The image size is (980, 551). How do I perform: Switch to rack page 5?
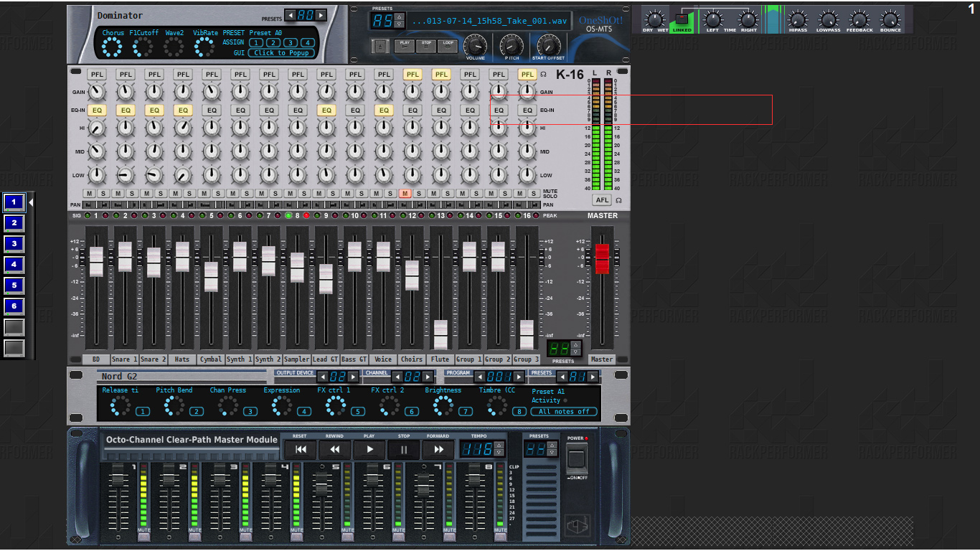click(x=14, y=286)
